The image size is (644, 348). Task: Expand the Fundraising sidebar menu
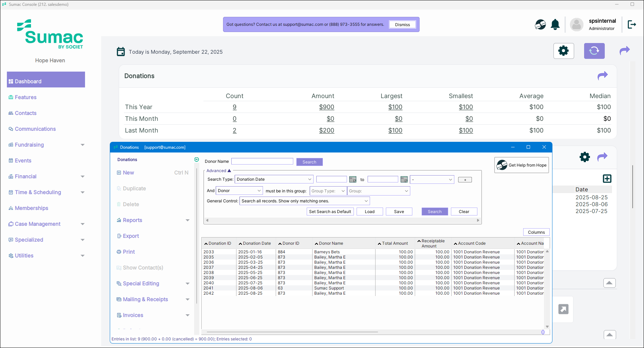click(x=82, y=145)
